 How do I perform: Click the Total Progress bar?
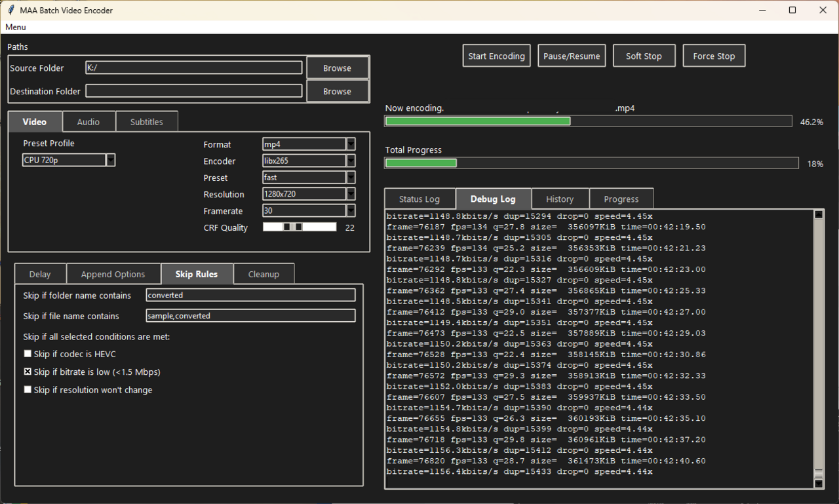click(591, 163)
